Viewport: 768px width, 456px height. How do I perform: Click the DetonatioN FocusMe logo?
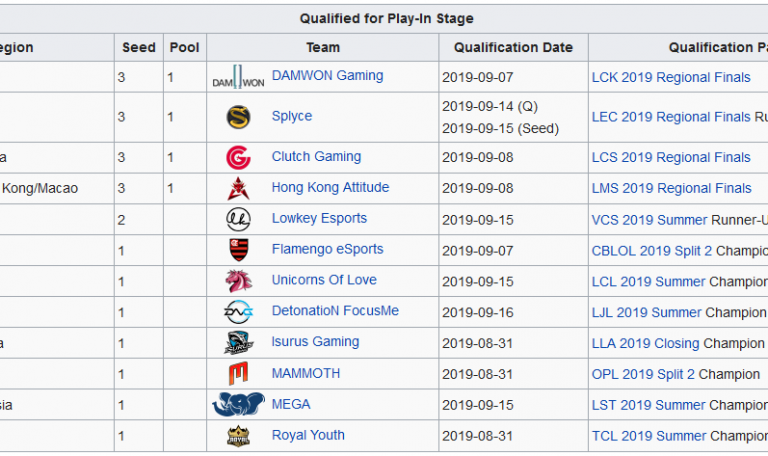click(238, 312)
